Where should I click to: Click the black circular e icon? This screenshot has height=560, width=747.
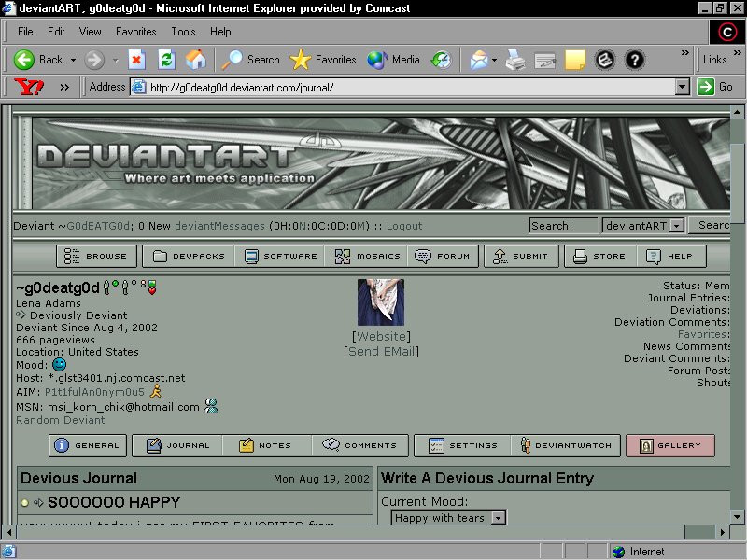605,60
